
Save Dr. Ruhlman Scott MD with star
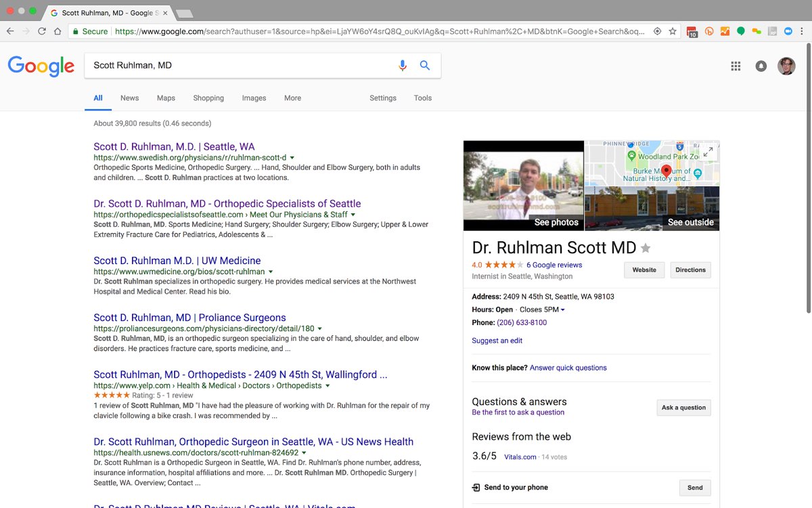646,248
